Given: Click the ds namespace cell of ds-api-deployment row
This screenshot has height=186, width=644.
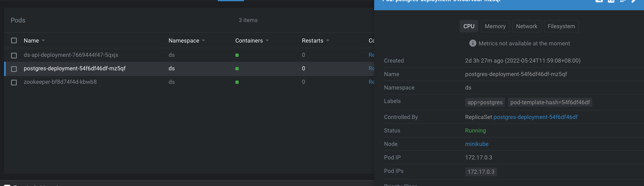Looking at the screenshot, I should click(x=172, y=55).
